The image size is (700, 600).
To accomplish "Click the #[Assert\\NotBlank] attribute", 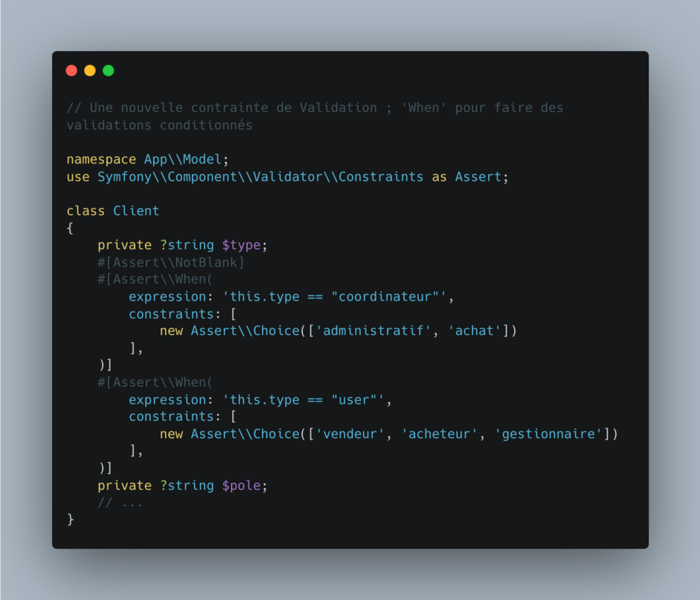I will (x=171, y=262).
